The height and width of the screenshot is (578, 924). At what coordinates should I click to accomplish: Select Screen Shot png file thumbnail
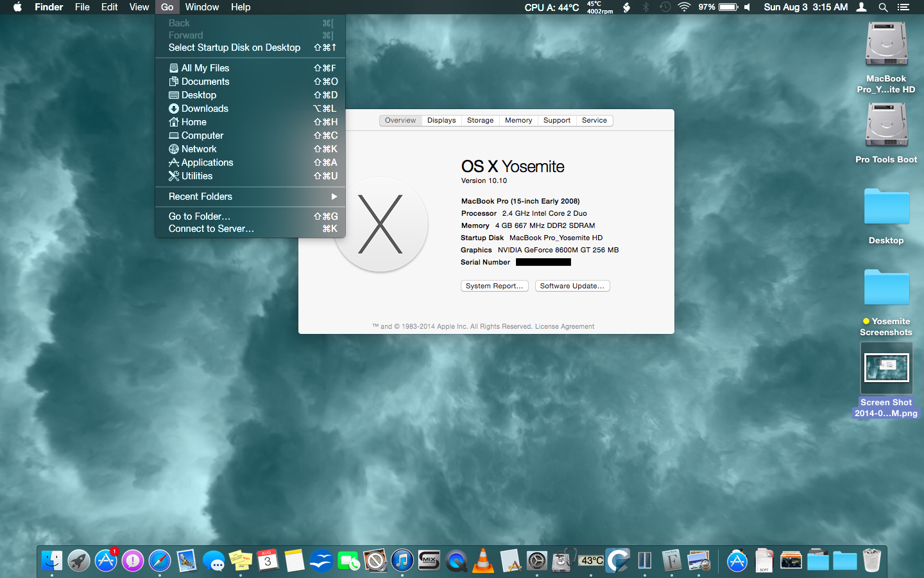[886, 368]
